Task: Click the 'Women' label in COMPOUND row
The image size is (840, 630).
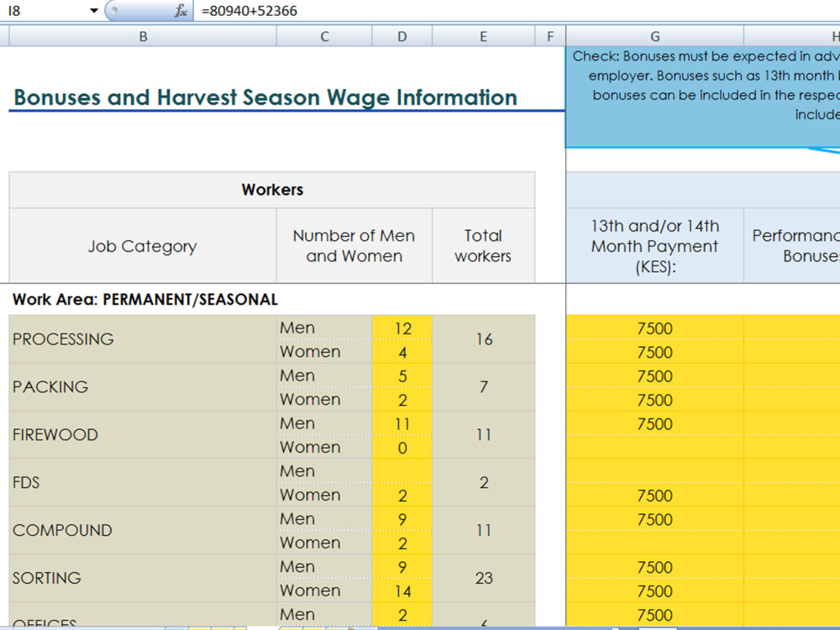Action: pos(310,543)
